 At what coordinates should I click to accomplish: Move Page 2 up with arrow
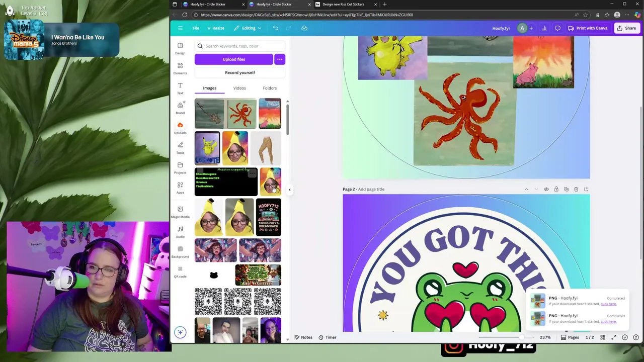tap(526, 190)
